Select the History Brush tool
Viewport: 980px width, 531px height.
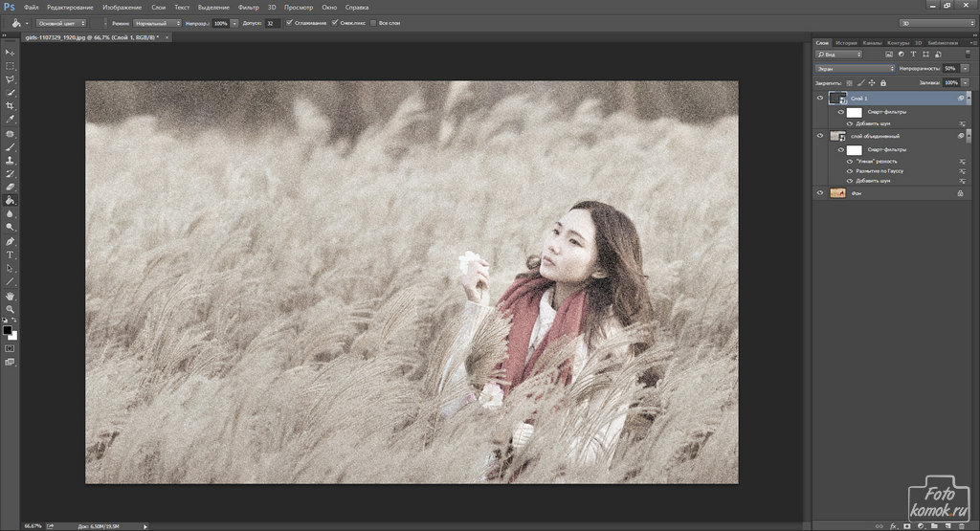10,174
